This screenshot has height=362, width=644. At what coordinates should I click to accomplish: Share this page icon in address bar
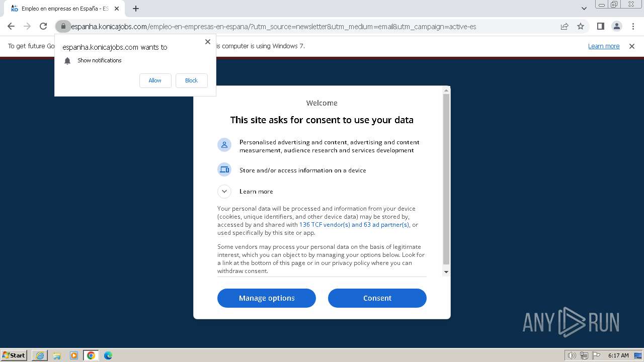[x=565, y=26]
